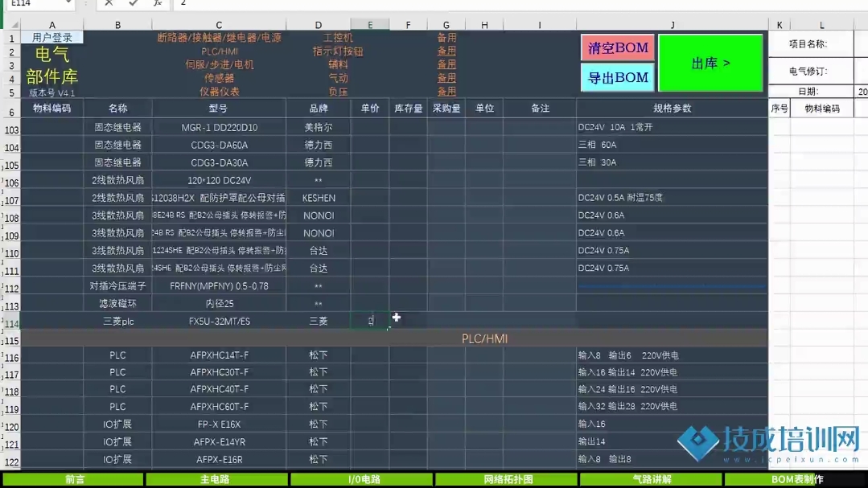Screen dimensions: 868x488
Task: Select column J header
Action: [672, 25]
